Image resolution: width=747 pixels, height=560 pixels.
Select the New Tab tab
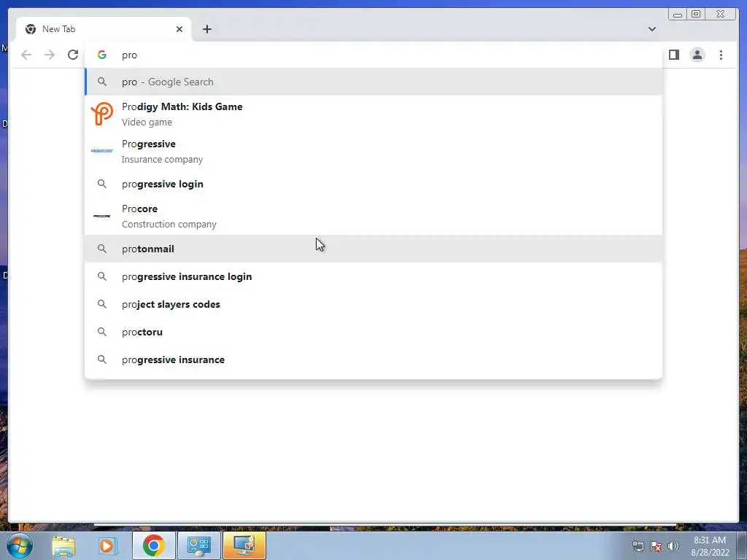pos(104,29)
